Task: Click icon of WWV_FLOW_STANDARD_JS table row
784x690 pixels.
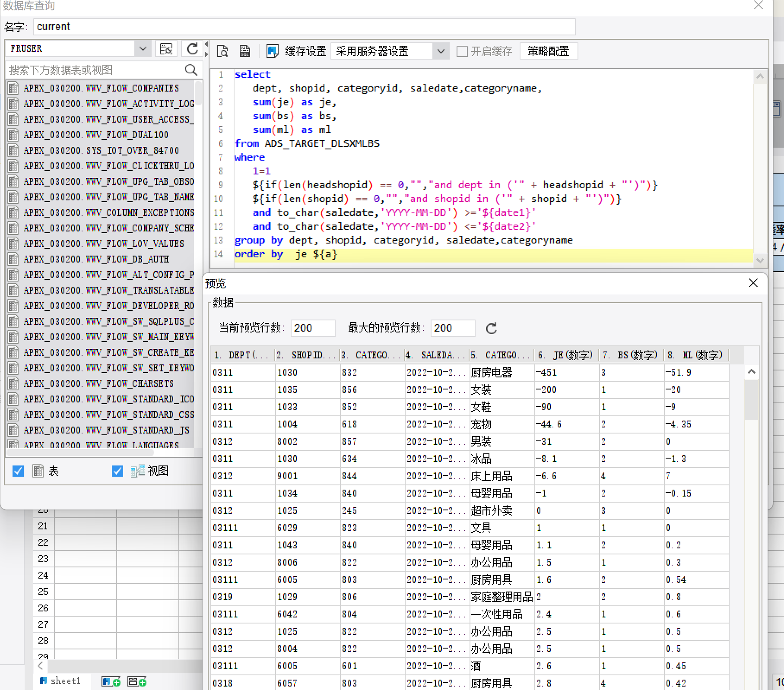Action: [x=13, y=430]
